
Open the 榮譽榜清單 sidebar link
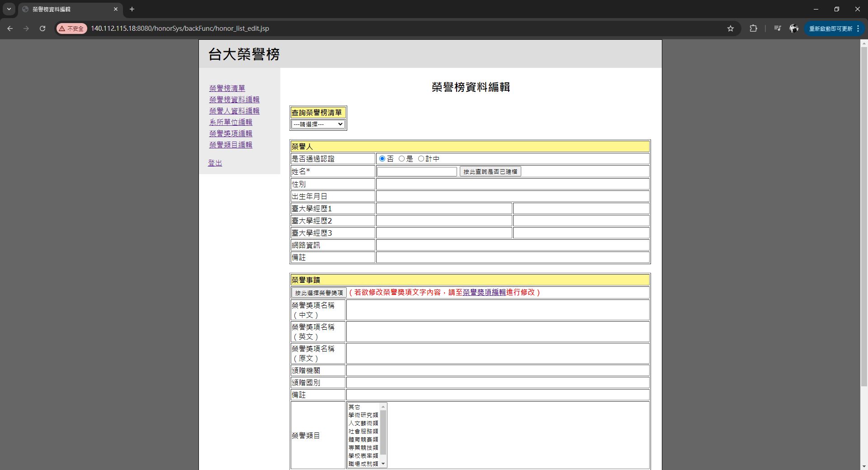[227, 88]
